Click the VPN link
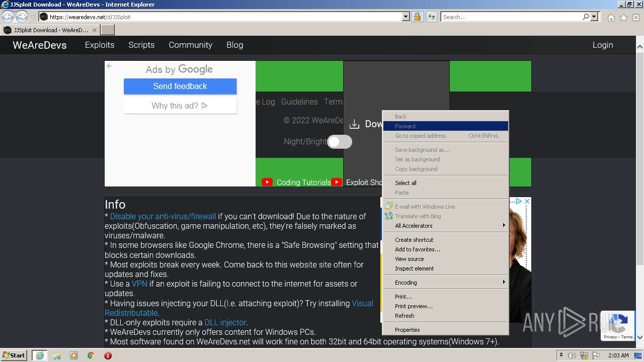 click(x=139, y=284)
